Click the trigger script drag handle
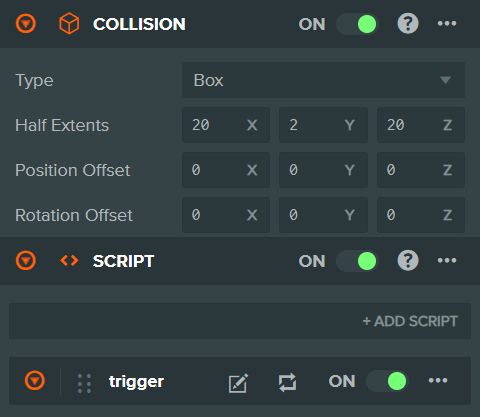 click(x=84, y=383)
